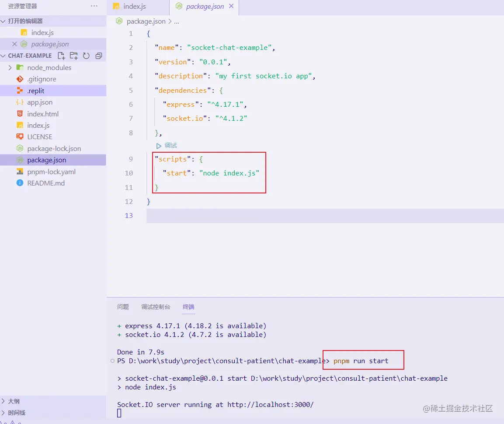Open pnpm-lock.yaml in explorer
Viewport: 504px width, 424px height.
(53, 172)
